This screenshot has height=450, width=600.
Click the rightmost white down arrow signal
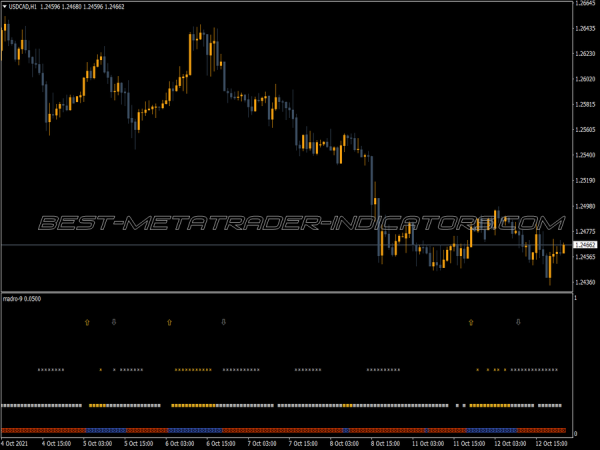tap(518, 322)
